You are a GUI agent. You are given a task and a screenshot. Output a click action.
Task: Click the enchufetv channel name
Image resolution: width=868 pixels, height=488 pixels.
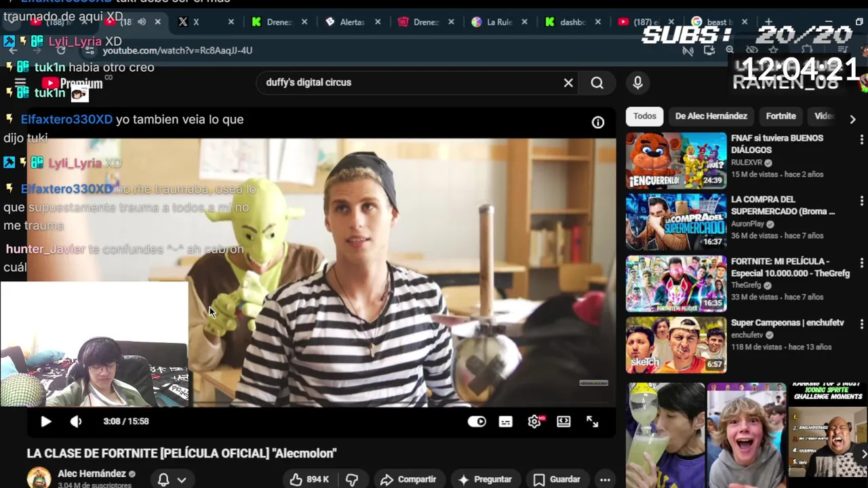click(x=747, y=335)
